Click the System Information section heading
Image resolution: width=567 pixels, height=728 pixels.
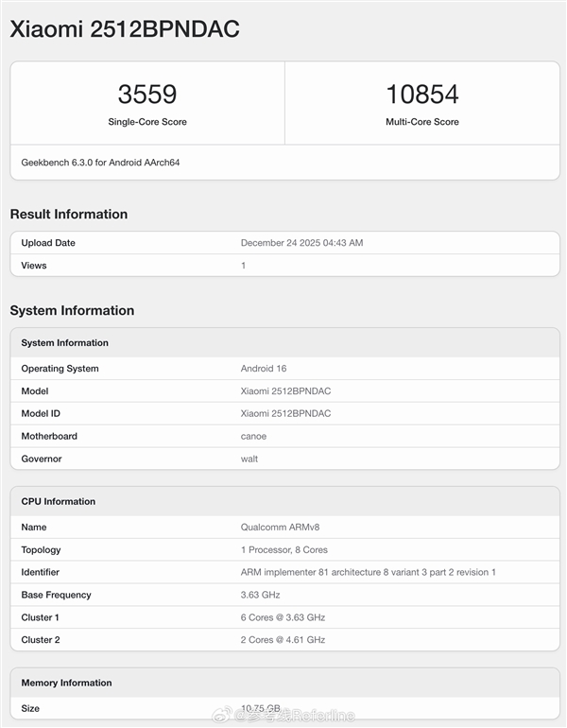[72, 310]
